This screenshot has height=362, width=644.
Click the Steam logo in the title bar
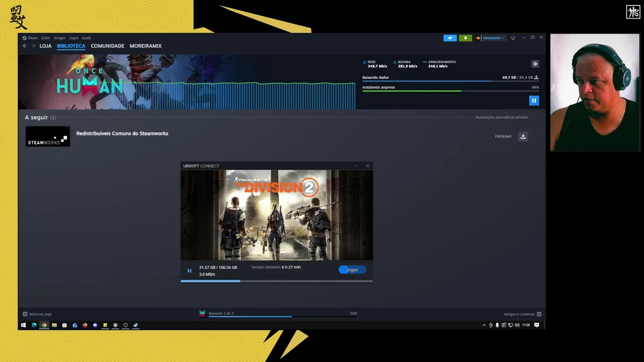pos(24,38)
